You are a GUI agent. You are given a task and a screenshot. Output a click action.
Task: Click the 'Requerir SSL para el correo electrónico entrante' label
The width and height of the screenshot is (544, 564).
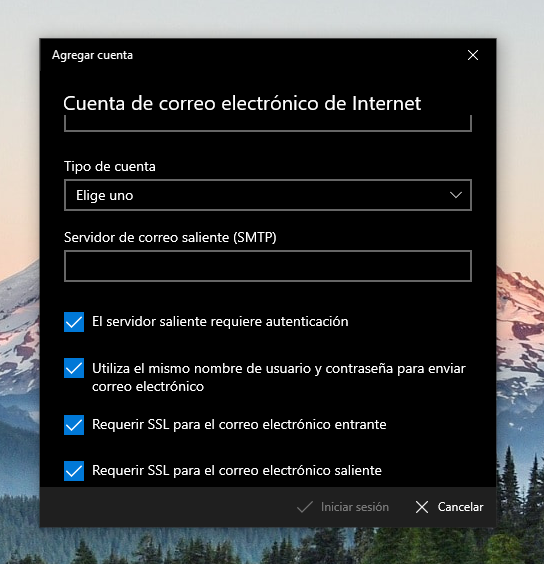[x=239, y=424]
